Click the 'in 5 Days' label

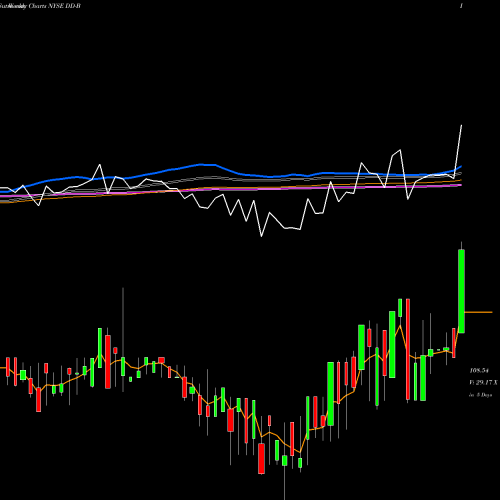pos(480,395)
